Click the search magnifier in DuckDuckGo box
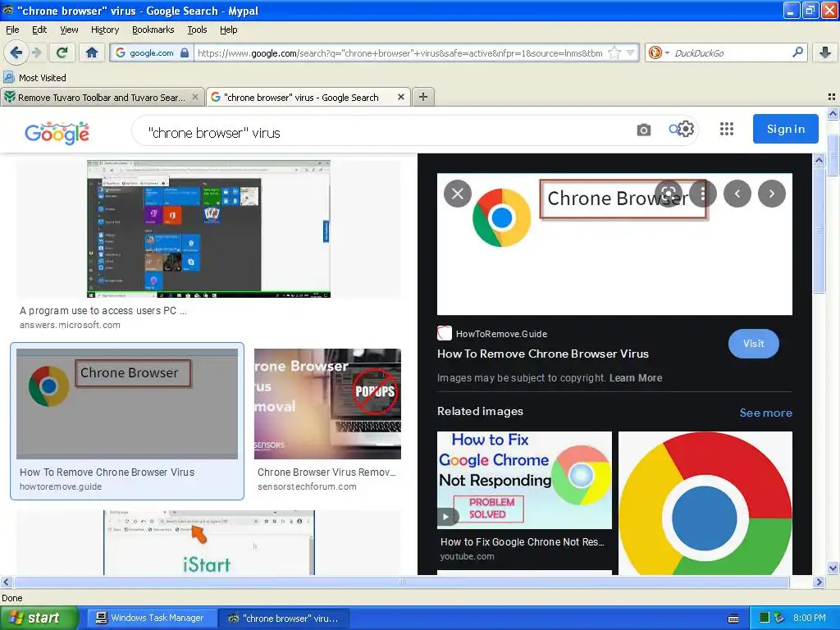 point(797,52)
